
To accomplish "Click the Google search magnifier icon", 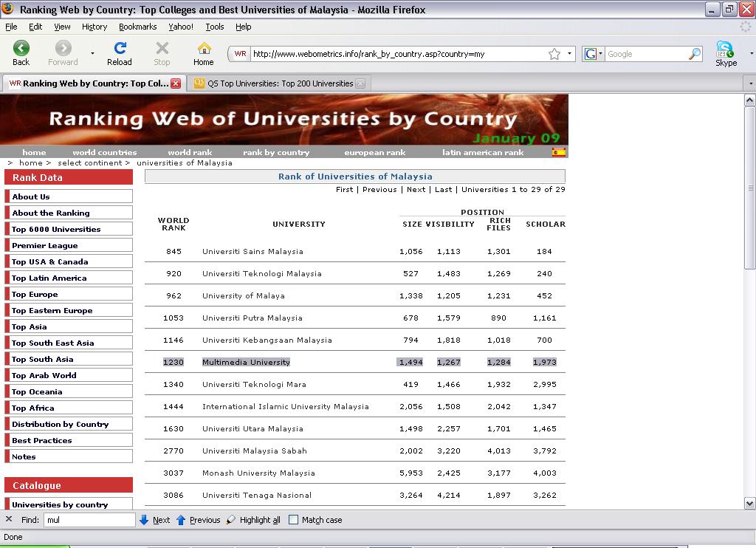I will 694,54.
